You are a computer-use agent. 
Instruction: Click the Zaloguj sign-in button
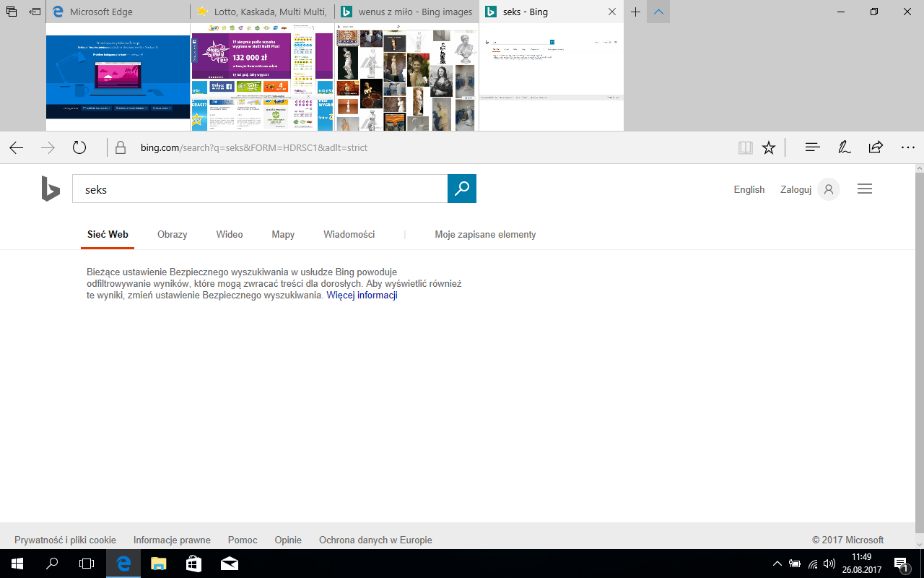pos(796,190)
